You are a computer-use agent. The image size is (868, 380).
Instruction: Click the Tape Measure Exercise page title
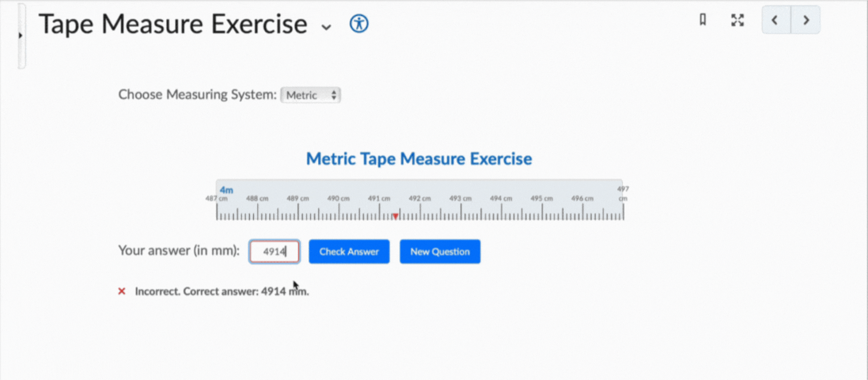click(173, 24)
